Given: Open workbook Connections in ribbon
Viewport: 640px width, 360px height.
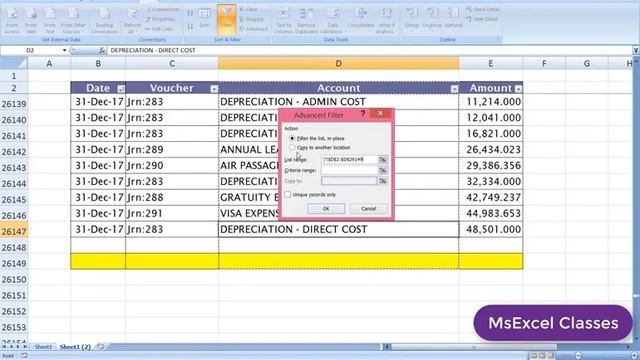Looking at the screenshot, I should pos(162,9).
